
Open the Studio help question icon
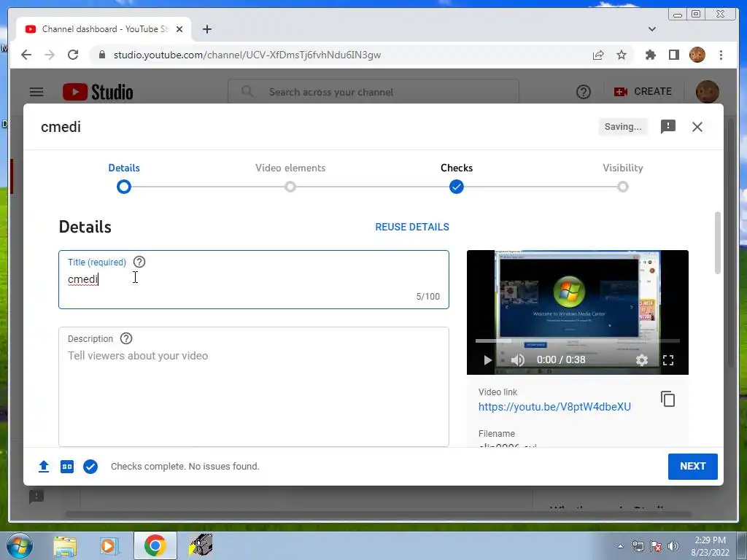pos(583,92)
